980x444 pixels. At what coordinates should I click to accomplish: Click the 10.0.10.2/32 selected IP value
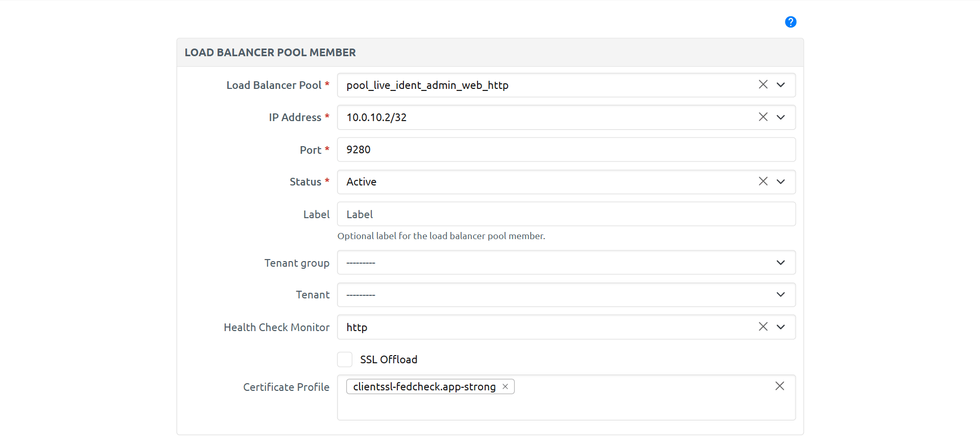click(x=376, y=118)
